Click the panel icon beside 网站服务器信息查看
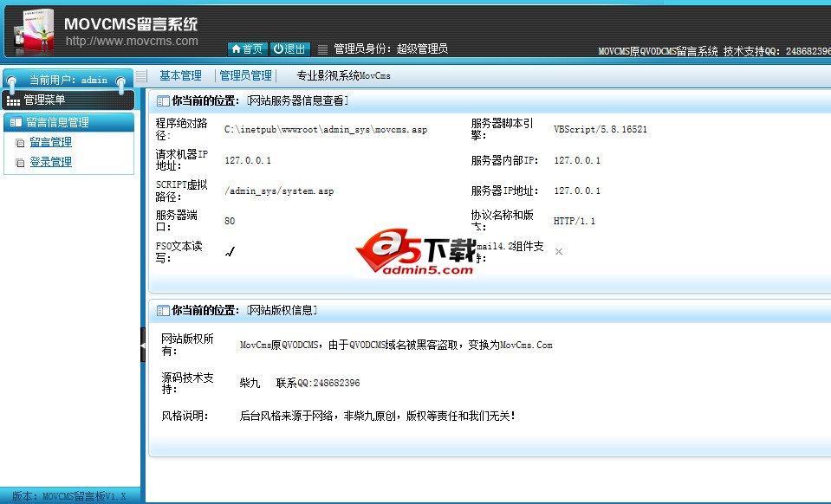 click(163, 100)
